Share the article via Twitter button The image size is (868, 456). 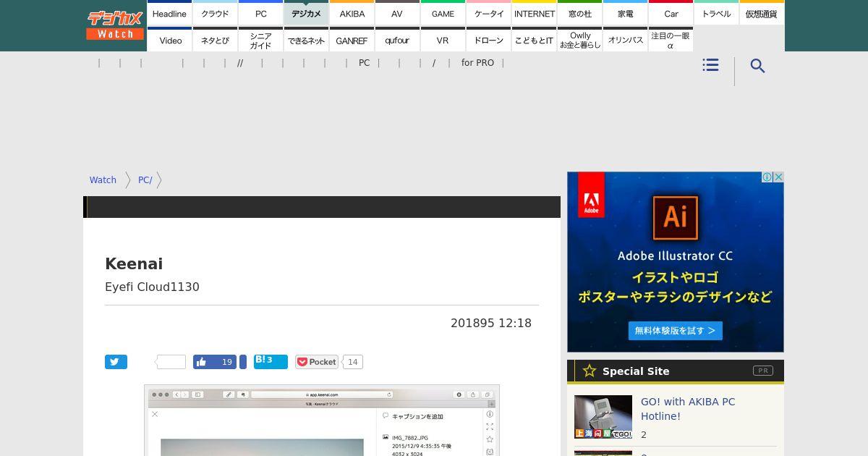(x=116, y=362)
